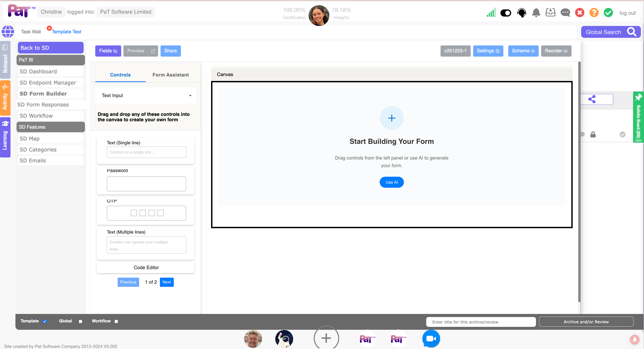Click Next to see more controls
Viewport: 644px width, 349px height.
(x=167, y=282)
